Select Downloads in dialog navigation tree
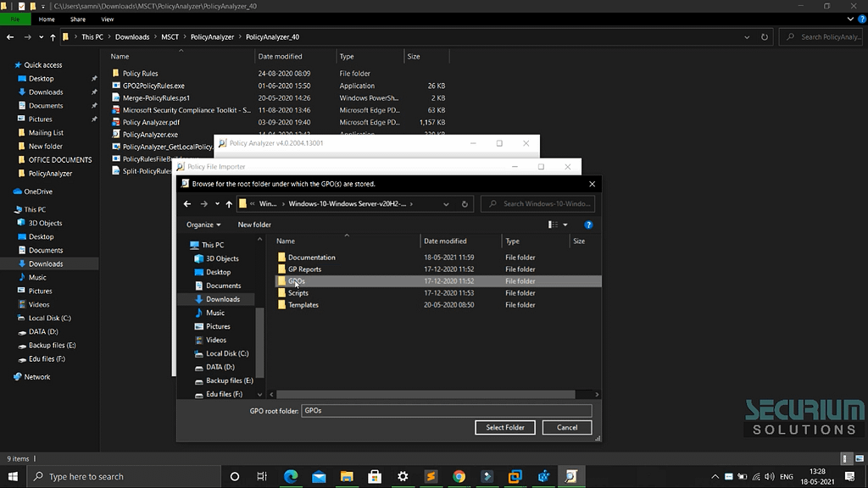Screen dimensions: 868x488 [x=223, y=299]
